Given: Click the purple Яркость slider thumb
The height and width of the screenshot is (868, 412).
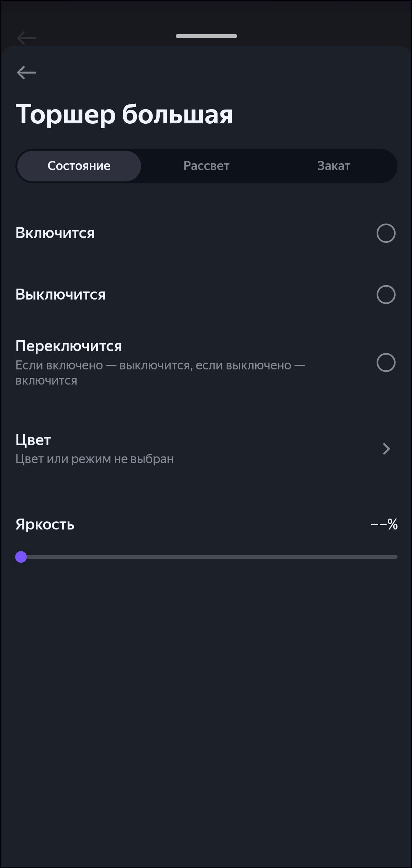Looking at the screenshot, I should pos(21,557).
